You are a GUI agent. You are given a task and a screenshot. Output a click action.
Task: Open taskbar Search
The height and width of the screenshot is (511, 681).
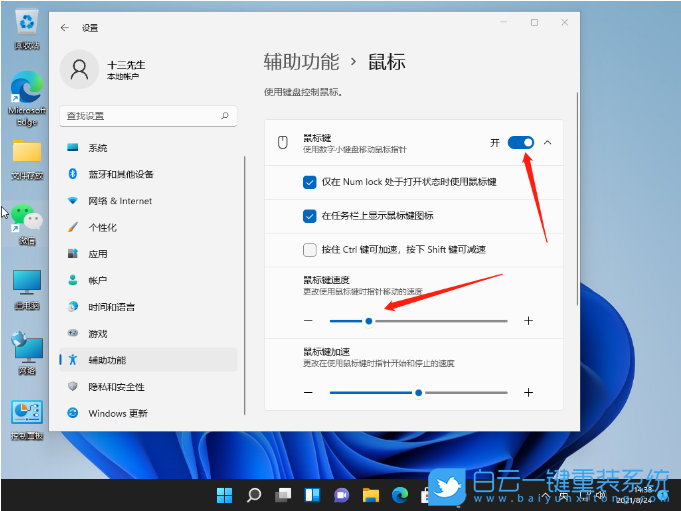tap(254, 495)
